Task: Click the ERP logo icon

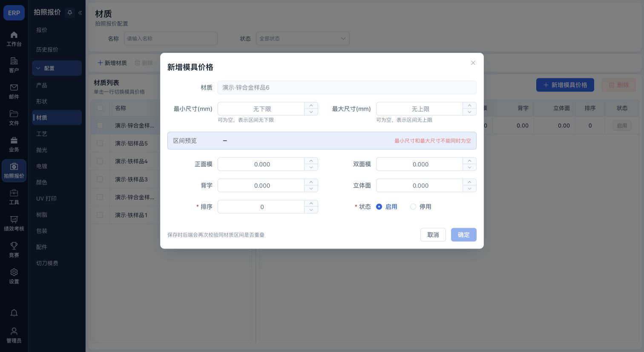Action: [x=14, y=13]
